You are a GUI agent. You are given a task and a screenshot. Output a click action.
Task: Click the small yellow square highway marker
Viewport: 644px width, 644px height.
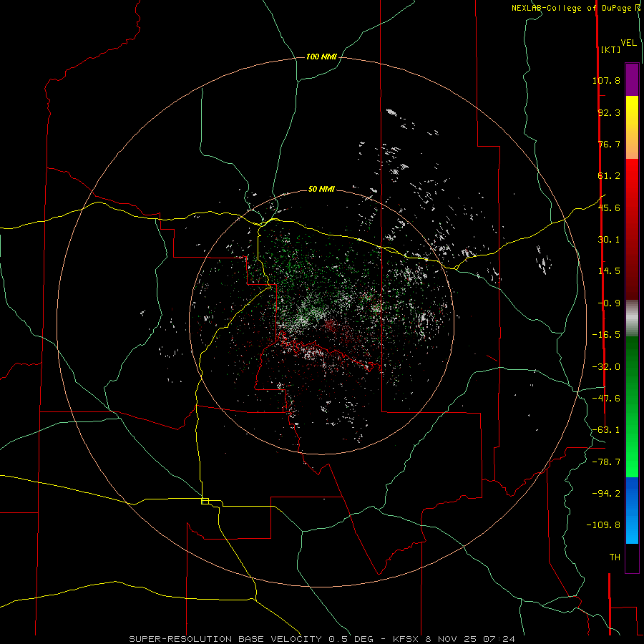205,501
